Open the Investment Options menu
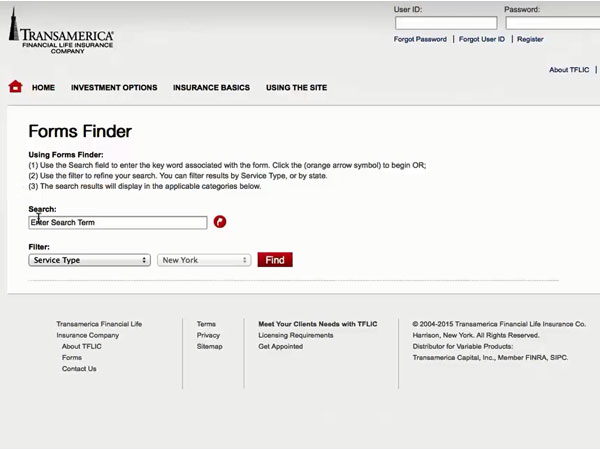This screenshot has width=600, height=450. point(114,88)
